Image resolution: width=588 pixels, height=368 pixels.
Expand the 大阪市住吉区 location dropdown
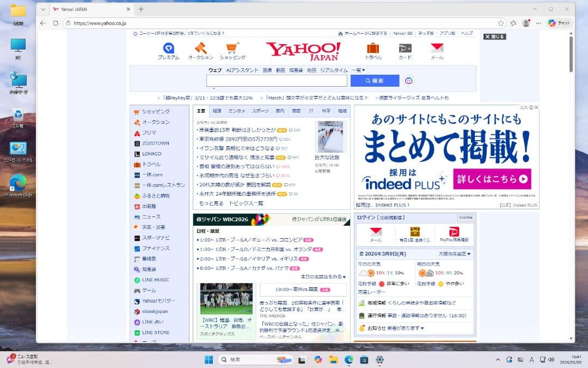coord(455,254)
